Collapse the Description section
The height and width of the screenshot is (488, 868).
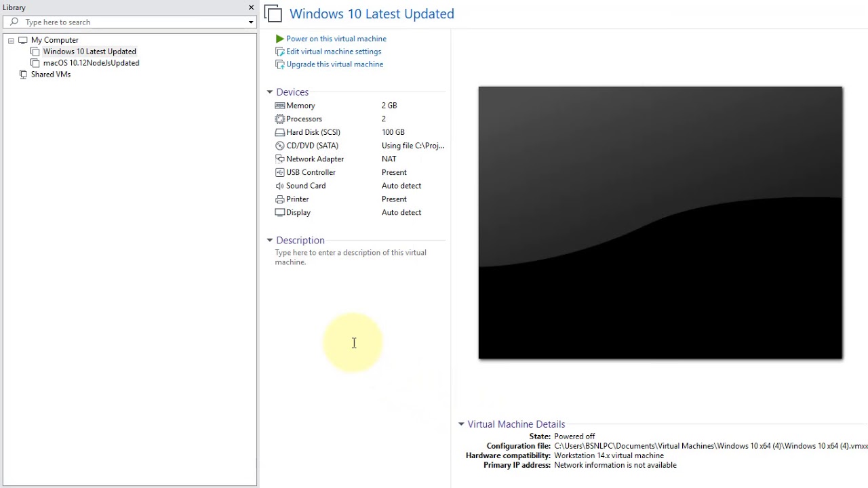pyautogui.click(x=269, y=241)
